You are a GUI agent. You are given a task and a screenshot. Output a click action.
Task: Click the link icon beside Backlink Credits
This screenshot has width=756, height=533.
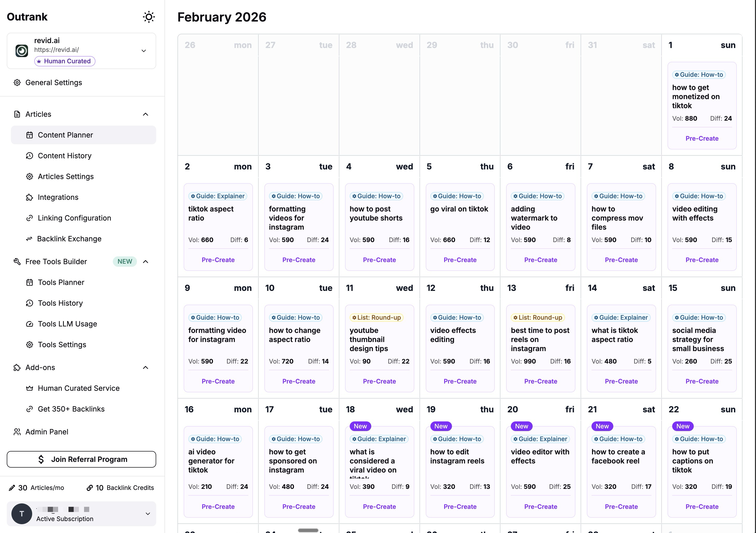coord(90,488)
